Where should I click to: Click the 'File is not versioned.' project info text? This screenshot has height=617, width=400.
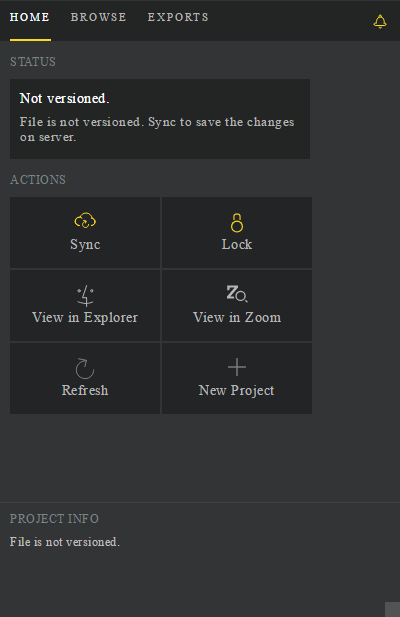tap(65, 542)
